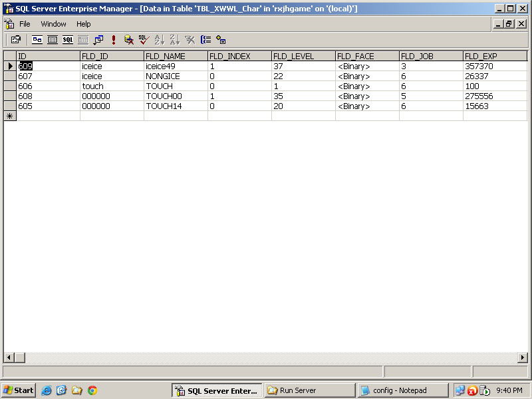Click the Sort Descending Z-A icon
The image size is (532, 399).
coord(174,40)
